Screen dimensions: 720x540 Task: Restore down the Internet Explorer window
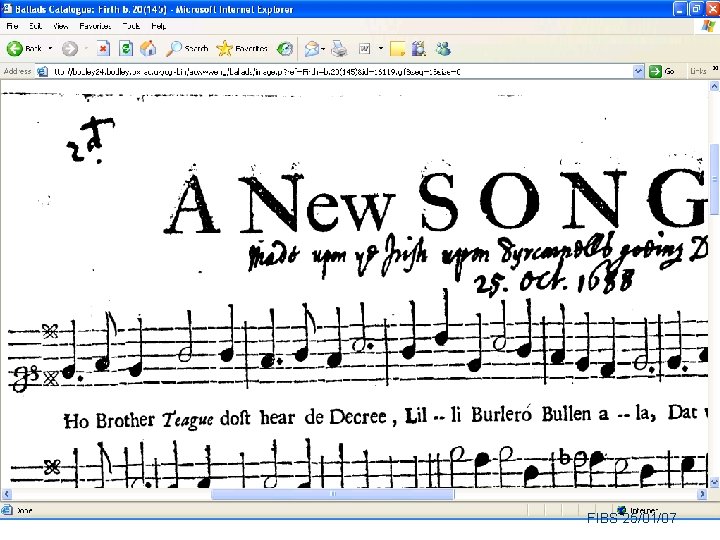(696, 9)
